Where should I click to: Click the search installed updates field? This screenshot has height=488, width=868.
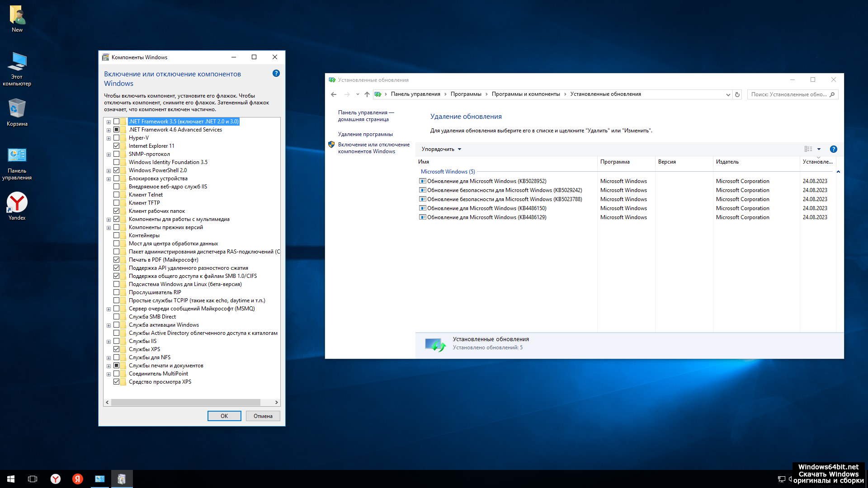click(788, 94)
